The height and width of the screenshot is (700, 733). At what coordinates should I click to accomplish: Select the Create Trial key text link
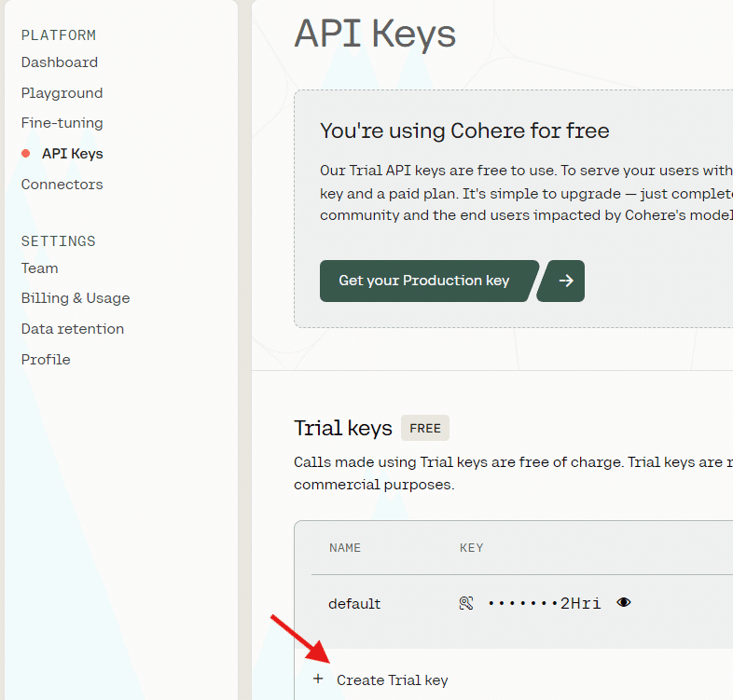pos(392,680)
